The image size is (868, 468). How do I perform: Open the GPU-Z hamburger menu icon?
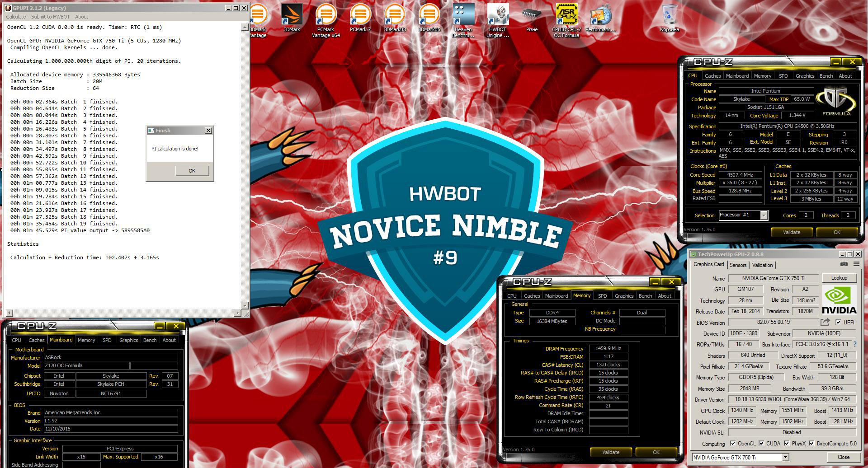(x=856, y=264)
